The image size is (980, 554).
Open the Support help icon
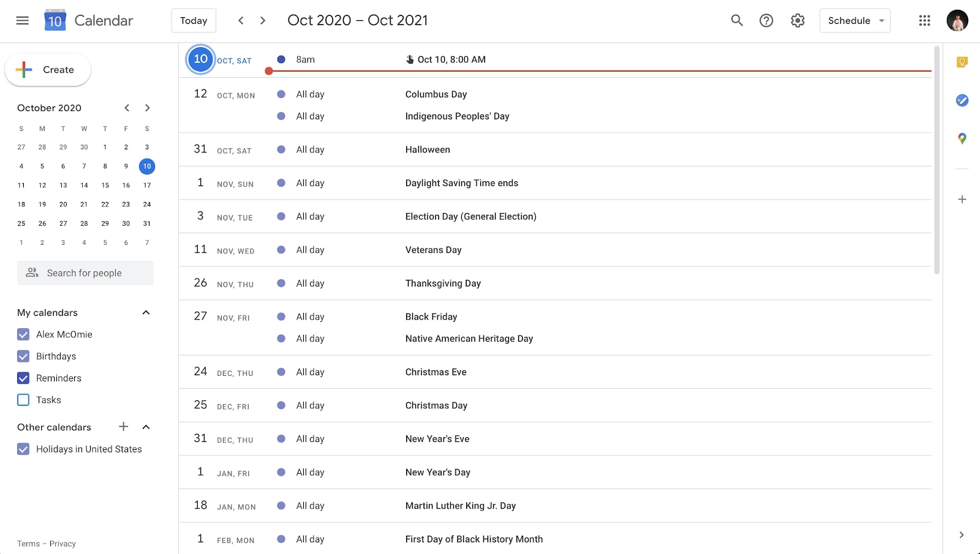766,20
